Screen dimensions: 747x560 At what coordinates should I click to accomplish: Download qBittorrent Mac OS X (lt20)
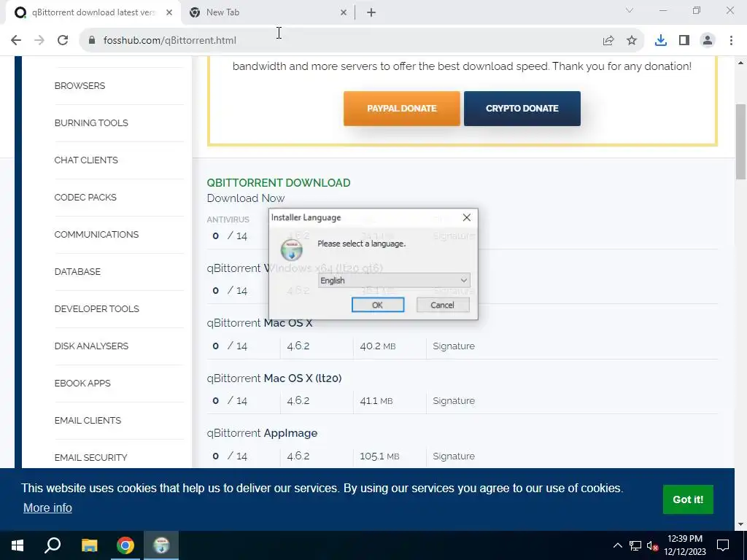pos(274,378)
